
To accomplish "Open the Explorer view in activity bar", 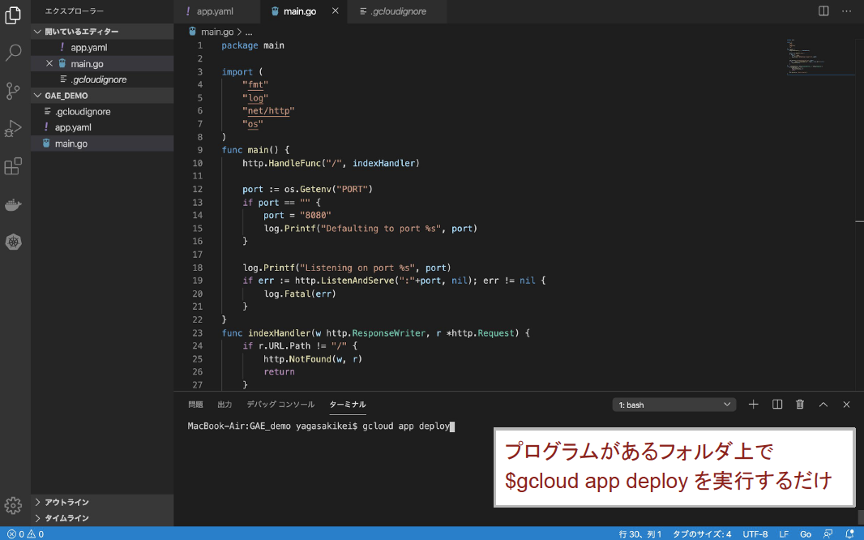I will click(x=13, y=15).
